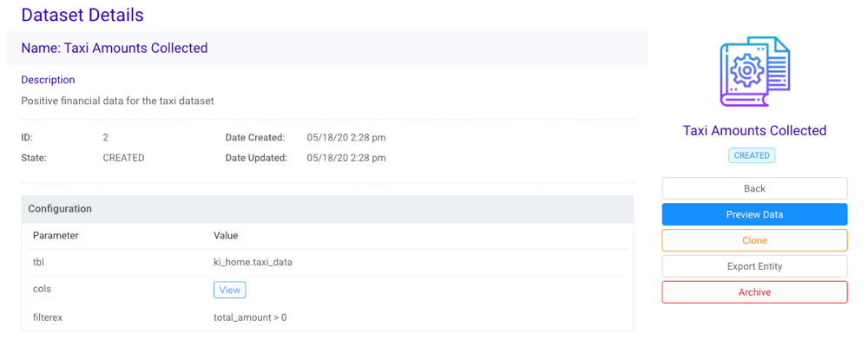
Task: Select the Date Created timestamp value
Action: point(346,137)
